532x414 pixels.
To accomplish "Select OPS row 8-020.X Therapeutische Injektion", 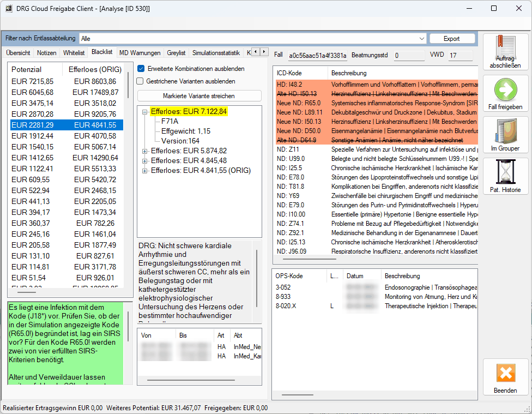I will pyautogui.click(x=375, y=306).
